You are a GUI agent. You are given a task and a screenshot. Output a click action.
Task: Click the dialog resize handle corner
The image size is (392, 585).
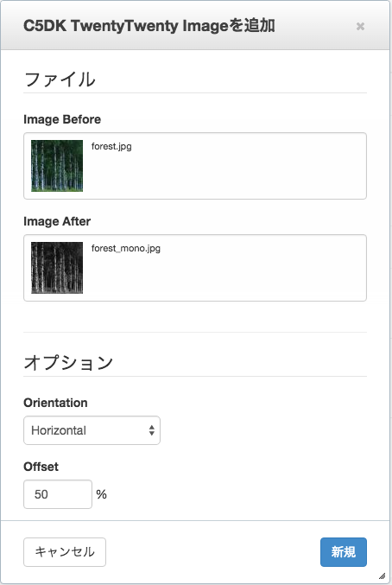pyautogui.click(x=382, y=575)
